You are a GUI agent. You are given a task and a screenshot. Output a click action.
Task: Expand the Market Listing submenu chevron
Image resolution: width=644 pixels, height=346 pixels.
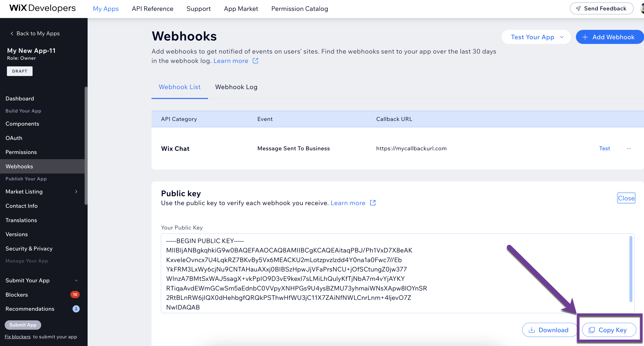click(x=76, y=192)
